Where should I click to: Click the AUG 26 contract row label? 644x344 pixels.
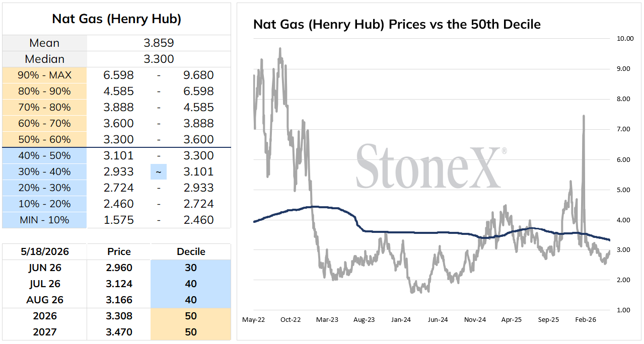[x=45, y=300]
